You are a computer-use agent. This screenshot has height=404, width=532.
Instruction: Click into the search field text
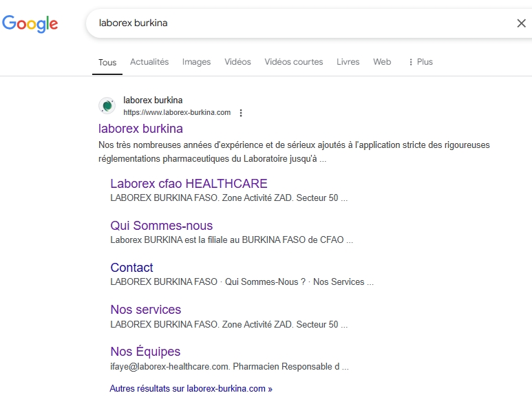133,23
